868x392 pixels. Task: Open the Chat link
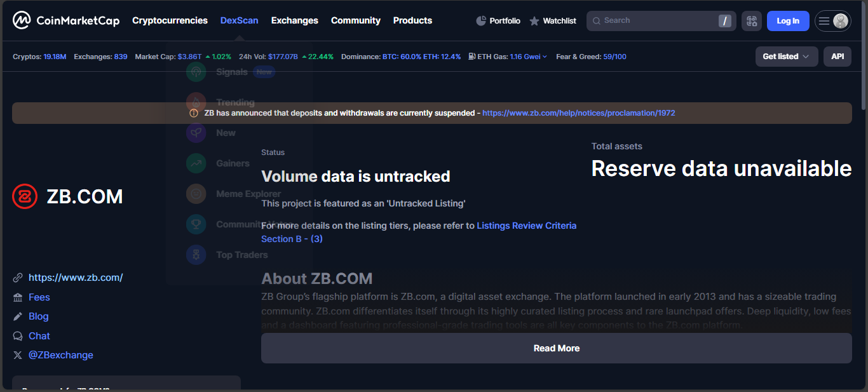(39, 336)
